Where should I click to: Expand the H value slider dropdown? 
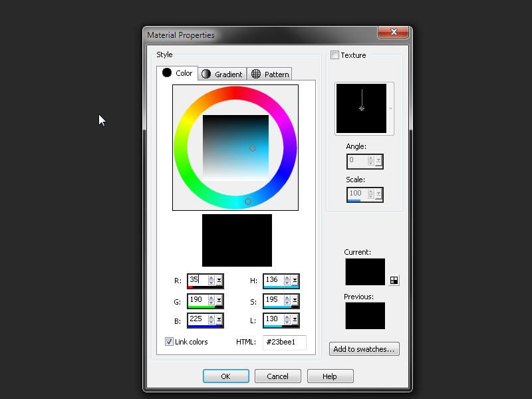(295, 281)
